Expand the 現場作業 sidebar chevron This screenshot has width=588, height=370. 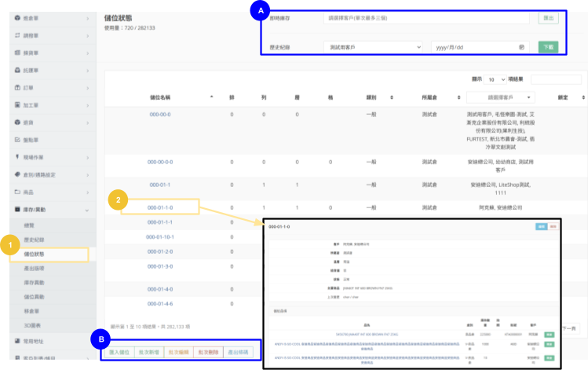(87, 158)
